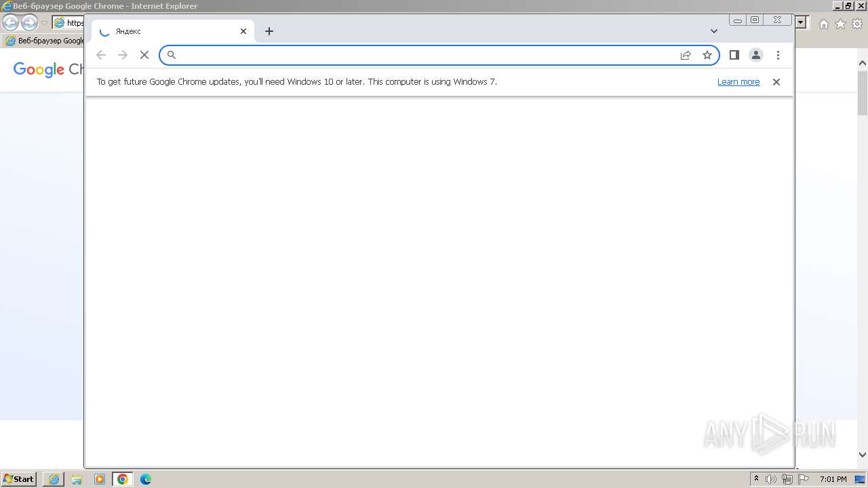Image resolution: width=868 pixels, height=488 pixels.
Task: Open File Explorer taskbar icon
Action: (77, 479)
